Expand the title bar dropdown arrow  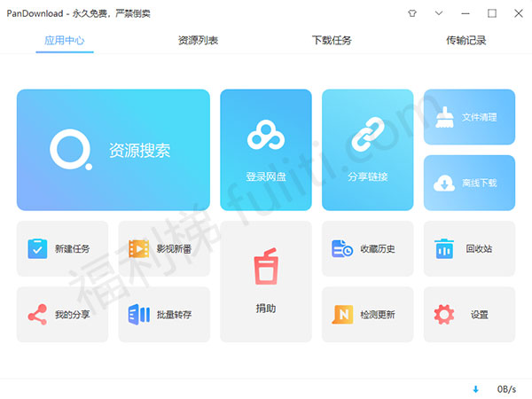coord(438,13)
